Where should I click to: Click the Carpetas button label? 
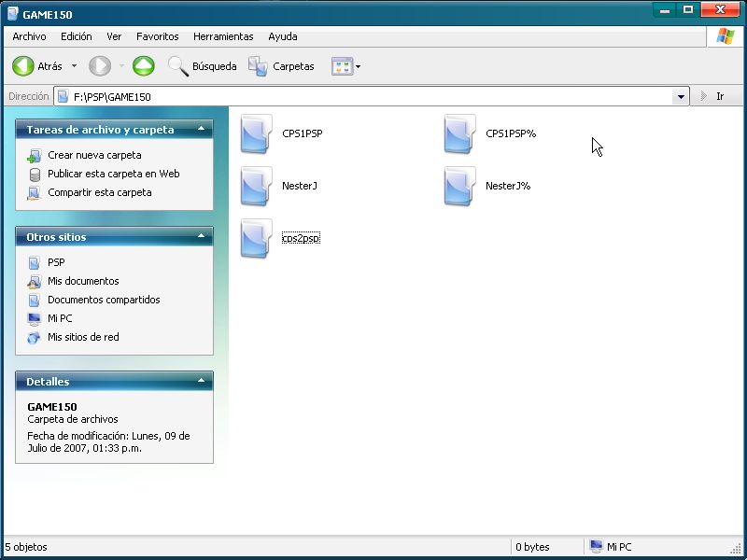pos(293,66)
